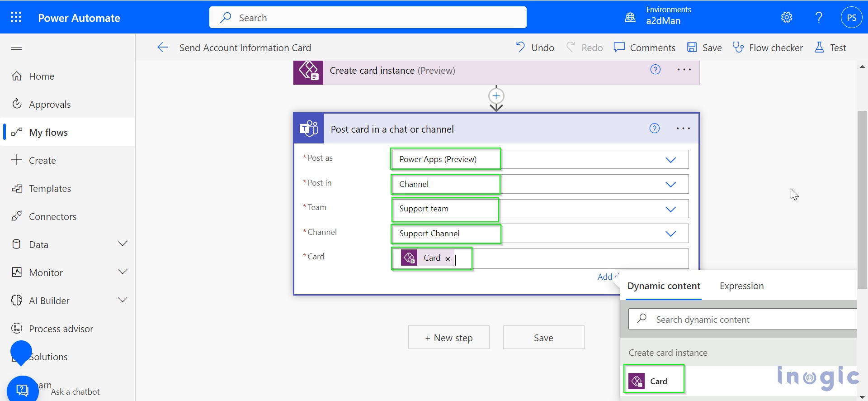Click the Card token icon in Card field

point(410,258)
